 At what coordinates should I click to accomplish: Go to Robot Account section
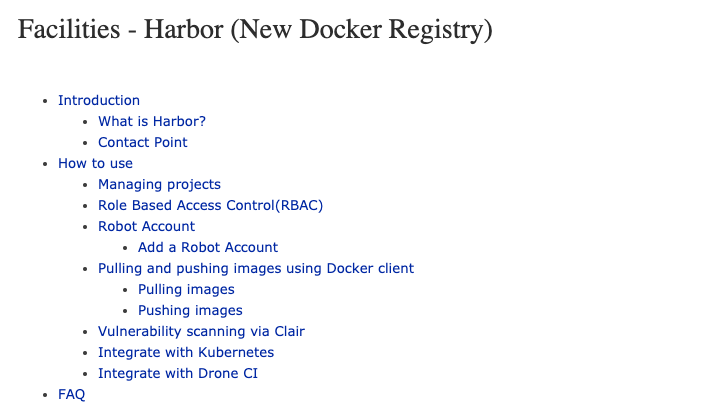pos(147,226)
